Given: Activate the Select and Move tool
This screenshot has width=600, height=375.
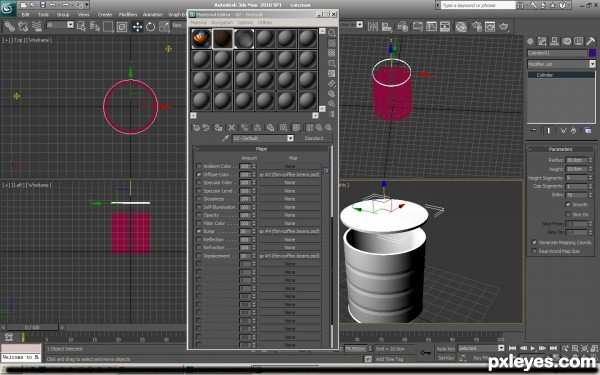Looking at the screenshot, I should click(x=137, y=26).
